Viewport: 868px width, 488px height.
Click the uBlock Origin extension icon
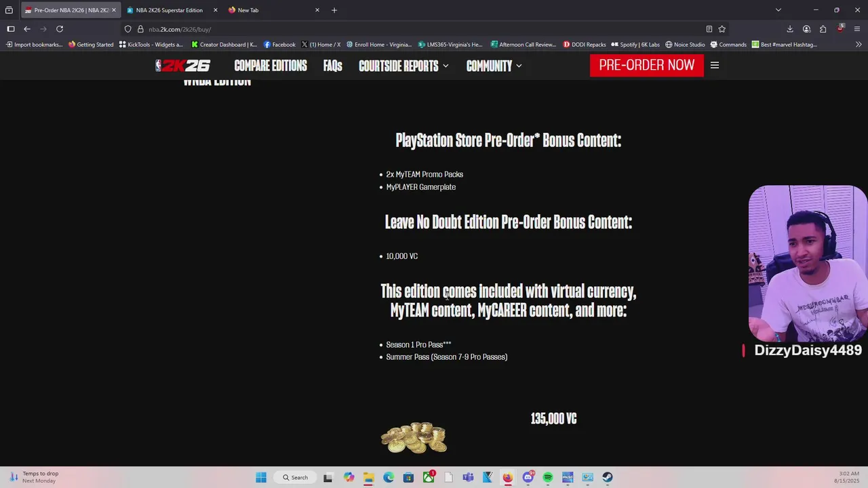pyautogui.click(x=840, y=28)
